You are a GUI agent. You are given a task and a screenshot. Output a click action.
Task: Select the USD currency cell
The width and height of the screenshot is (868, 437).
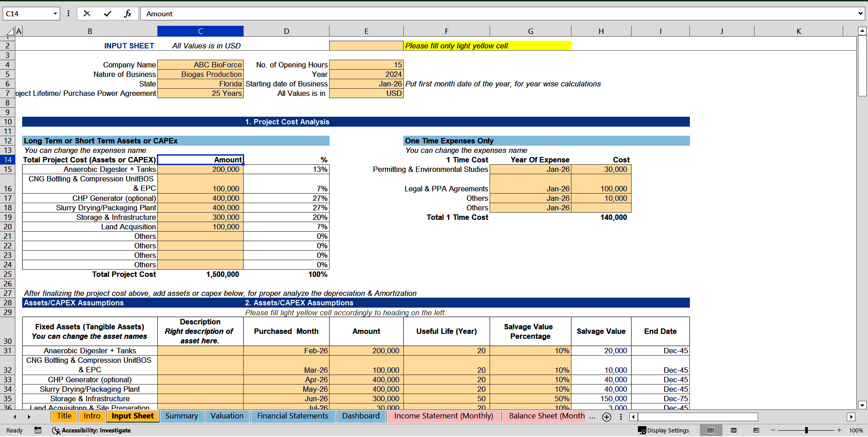[x=366, y=93]
